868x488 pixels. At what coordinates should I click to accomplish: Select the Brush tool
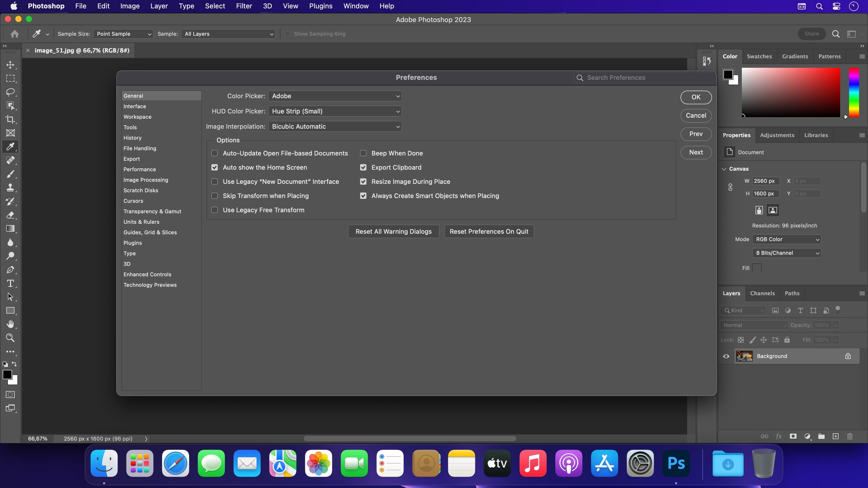pyautogui.click(x=11, y=174)
